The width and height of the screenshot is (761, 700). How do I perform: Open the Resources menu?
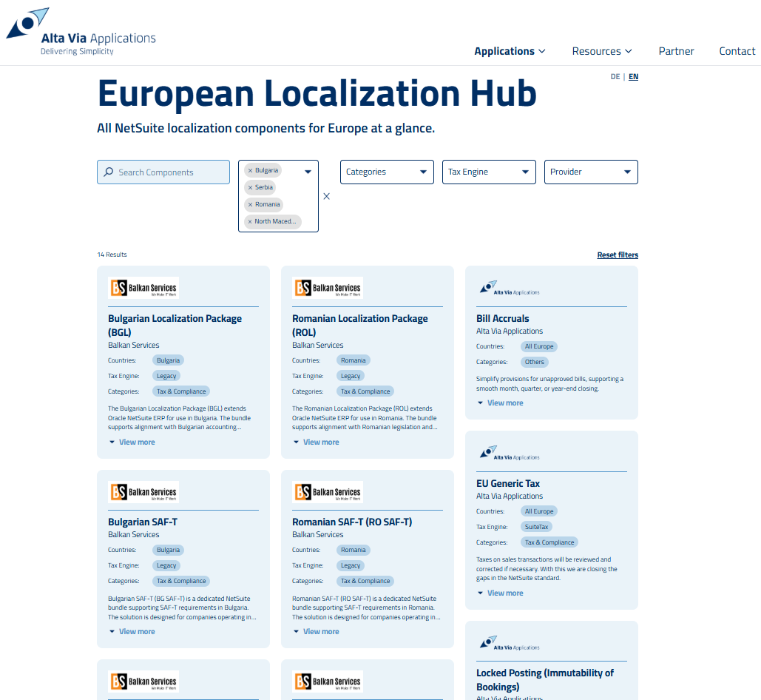click(x=602, y=51)
